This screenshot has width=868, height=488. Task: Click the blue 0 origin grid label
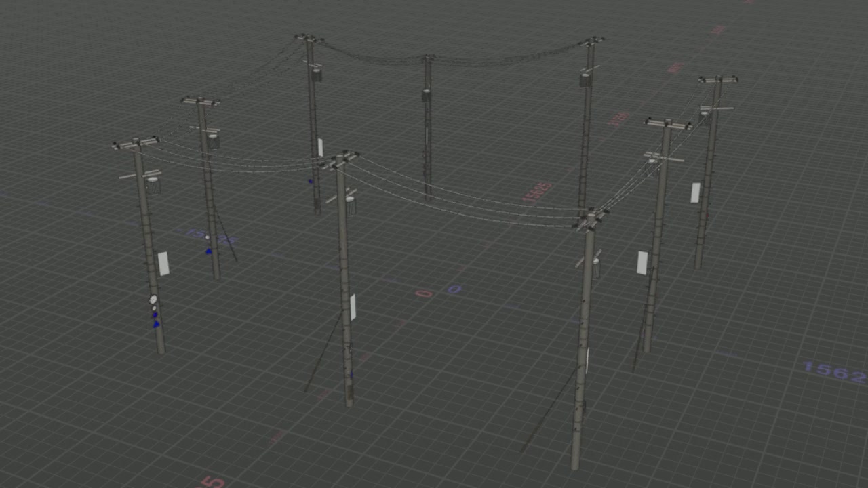pos(454,289)
